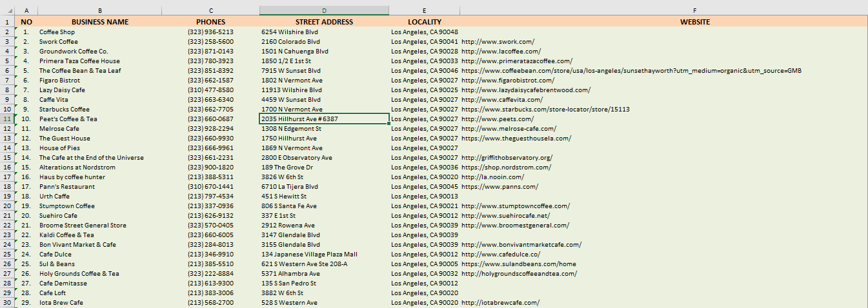Select the Coffee Shop cell

pos(100,32)
